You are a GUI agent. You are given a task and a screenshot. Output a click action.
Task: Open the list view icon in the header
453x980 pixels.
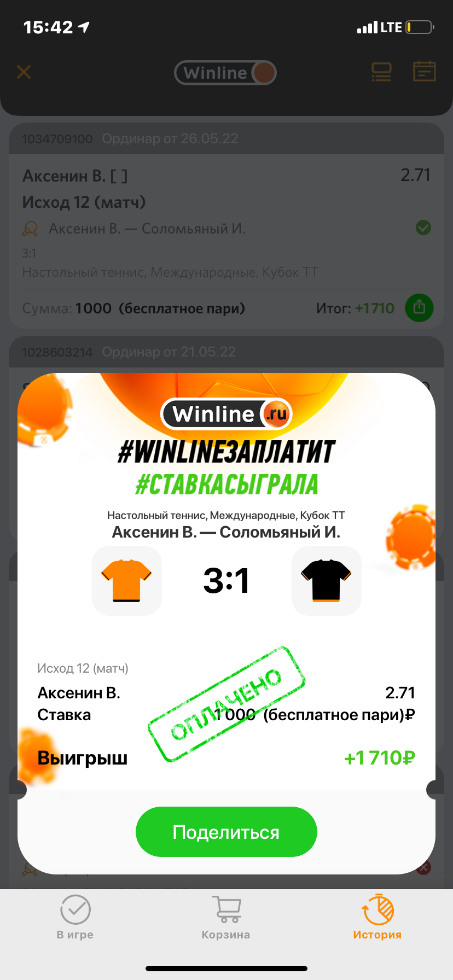point(381,72)
